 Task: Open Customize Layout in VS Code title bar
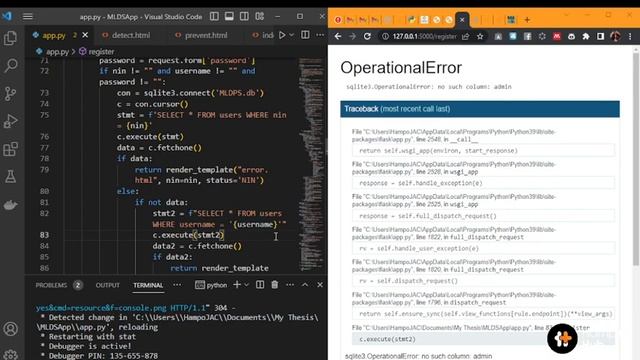pos(260,16)
